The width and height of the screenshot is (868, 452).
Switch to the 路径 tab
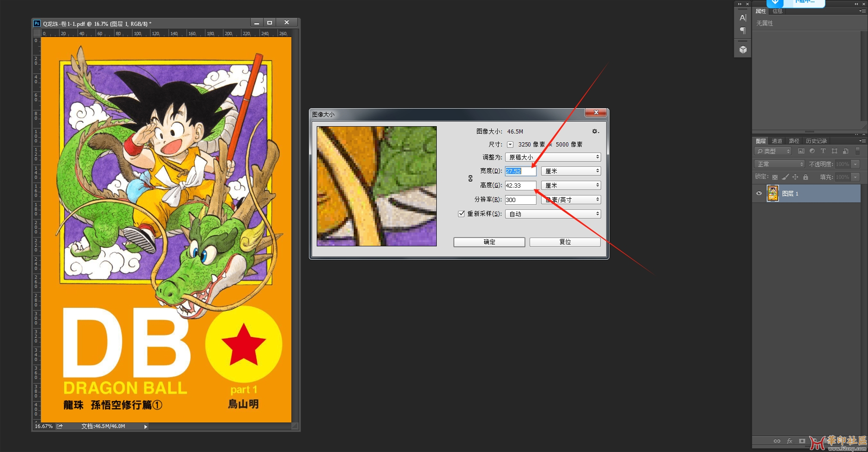point(794,141)
